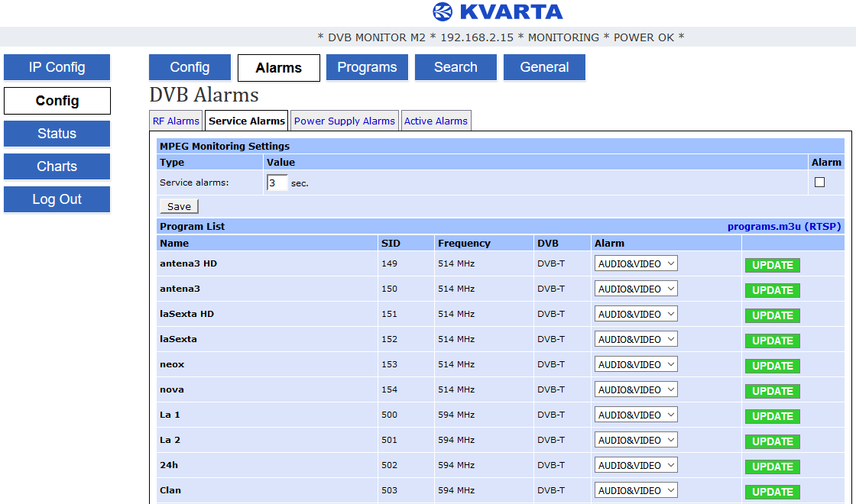Expand Alarm dropdown for La 2
This screenshot has width=856, height=504.
coord(636,440)
